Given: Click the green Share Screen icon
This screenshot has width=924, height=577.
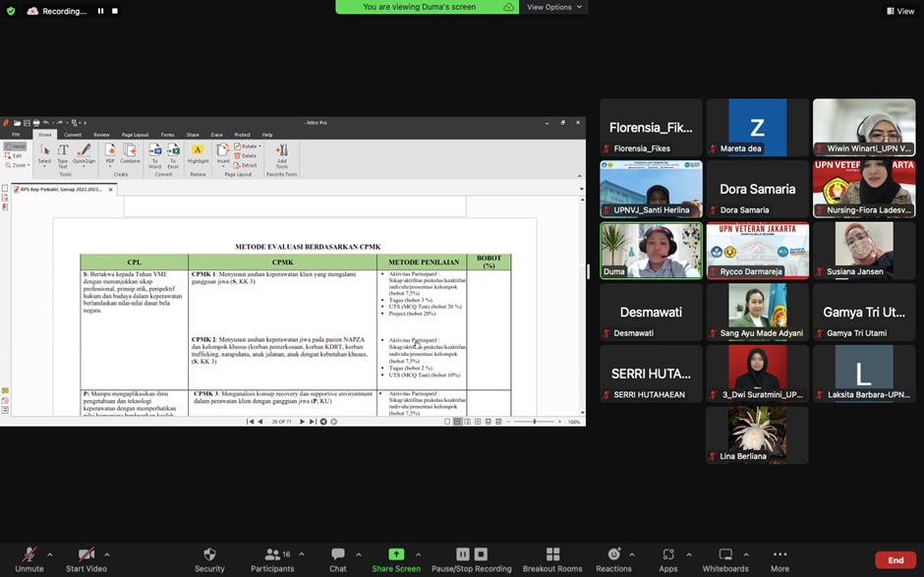Looking at the screenshot, I should point(396,555).
